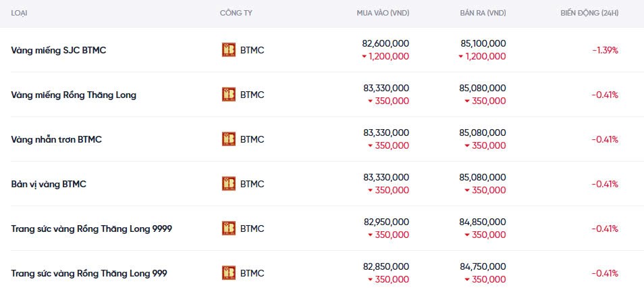The image size is (644, 288).
Task: Click BTMC logo in Trang sức 9999 row
Action: (229, 229)
